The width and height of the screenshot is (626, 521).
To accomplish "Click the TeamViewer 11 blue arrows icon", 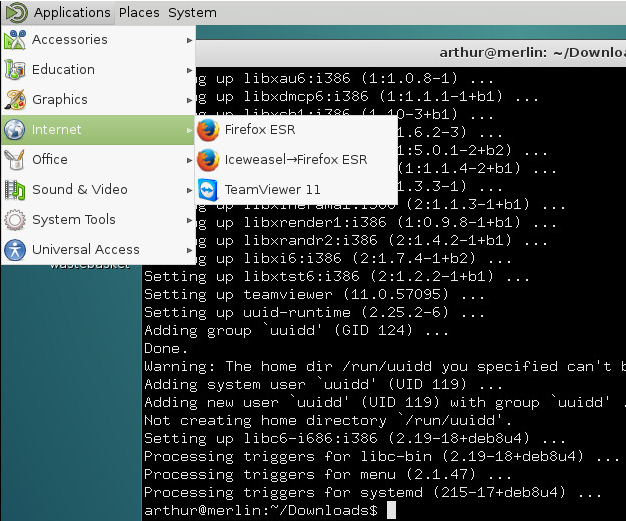I will pos(208,190).
